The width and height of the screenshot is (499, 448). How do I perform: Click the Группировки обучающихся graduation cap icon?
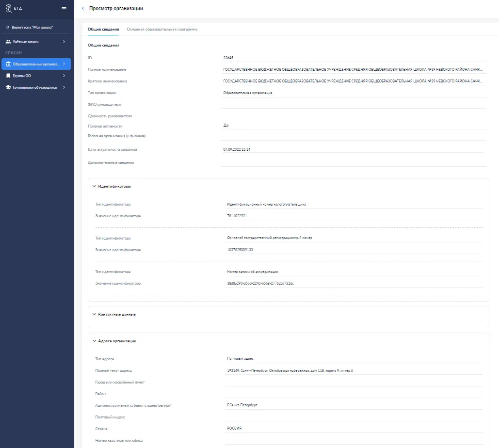click(x=8, y=88)
